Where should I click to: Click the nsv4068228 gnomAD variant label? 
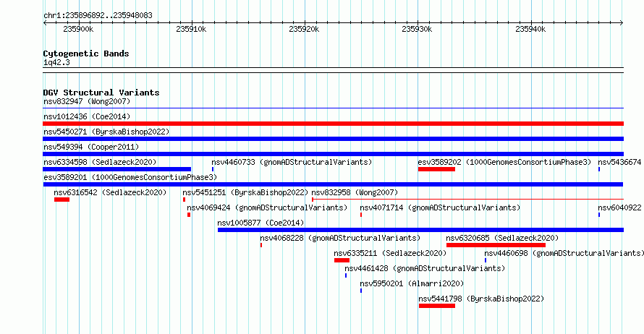pos(340,238)
